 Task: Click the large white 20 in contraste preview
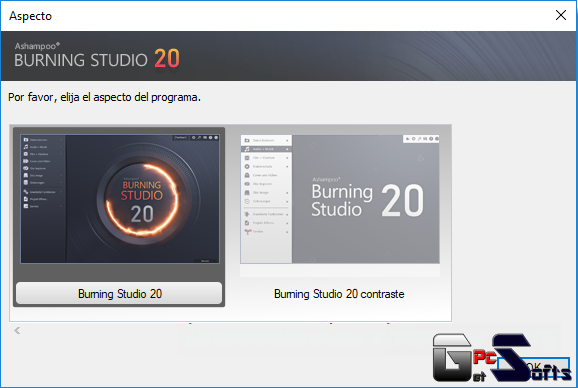click(403, 200)
